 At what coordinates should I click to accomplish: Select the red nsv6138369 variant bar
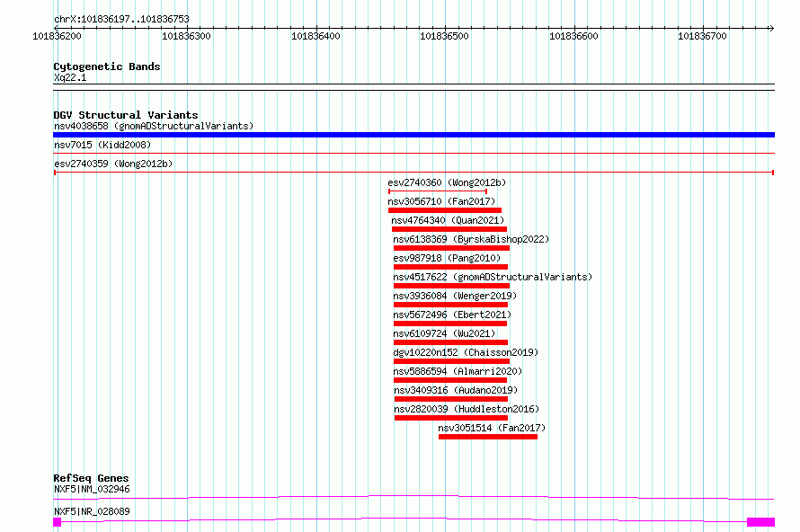(x=451, y=248)
